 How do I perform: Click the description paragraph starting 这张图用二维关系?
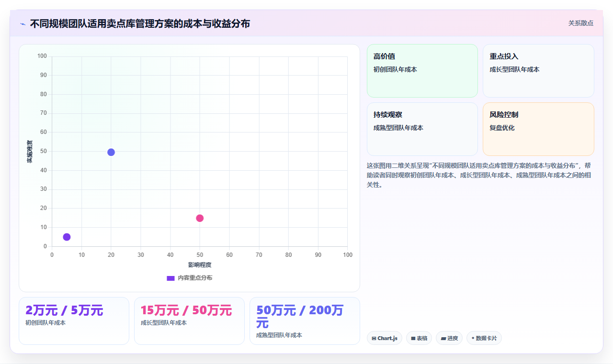(x=479, y=175)
